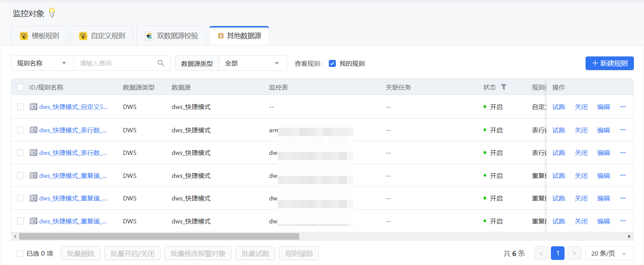Tick the select-all checkbox in table header
This screenshot has width=644, height=265.
(x=21, y=87)
